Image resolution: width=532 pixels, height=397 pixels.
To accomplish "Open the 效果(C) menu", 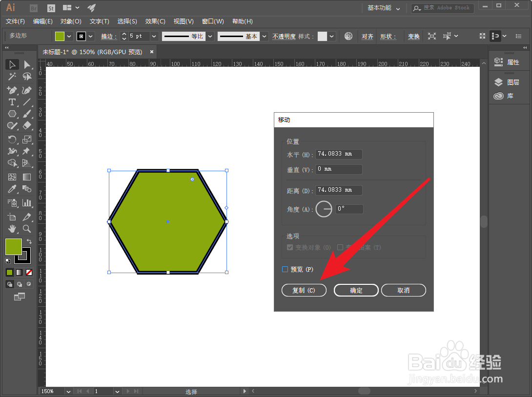I will (155, 21).
